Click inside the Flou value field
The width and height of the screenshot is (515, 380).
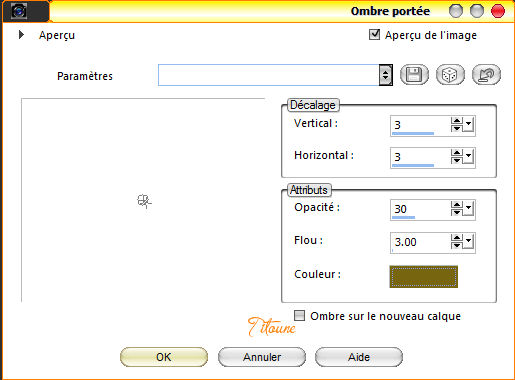coord(421,242)
